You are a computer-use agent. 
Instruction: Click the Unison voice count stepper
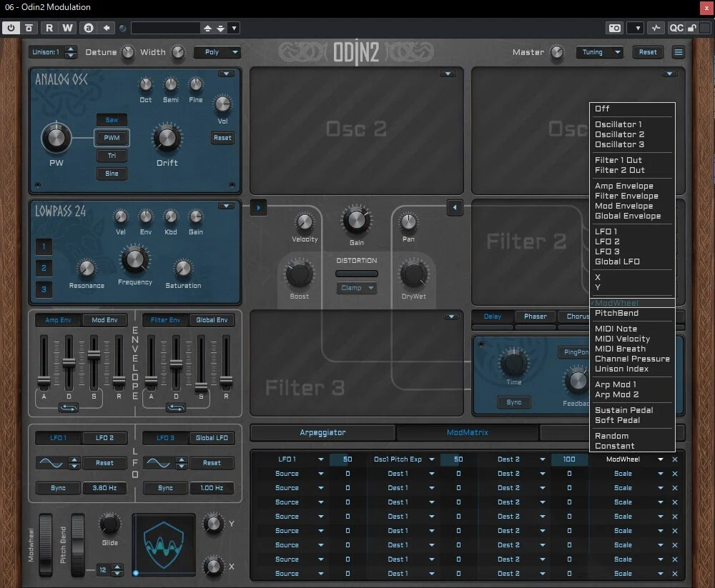(70, 52)
